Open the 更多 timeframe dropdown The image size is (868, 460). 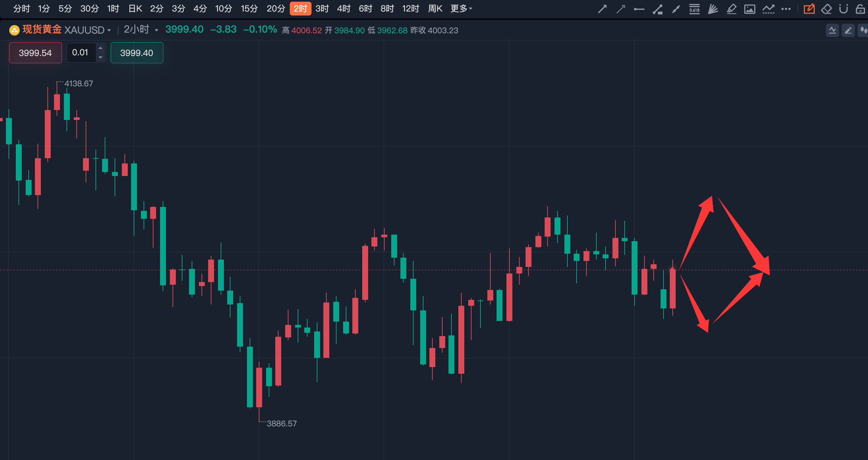coord(461,9)
